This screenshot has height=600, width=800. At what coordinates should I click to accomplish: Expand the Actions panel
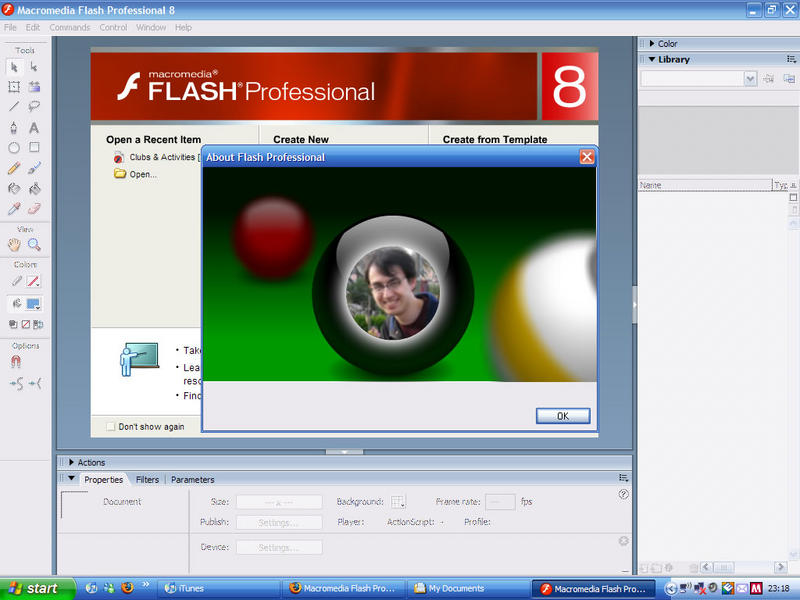(x=71, y=462)
